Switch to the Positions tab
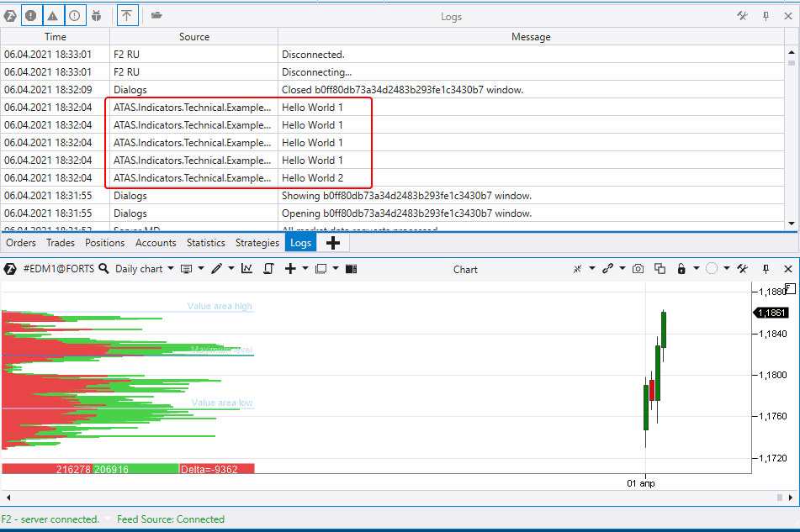This screenshot has height=532, width=800. 104,243
